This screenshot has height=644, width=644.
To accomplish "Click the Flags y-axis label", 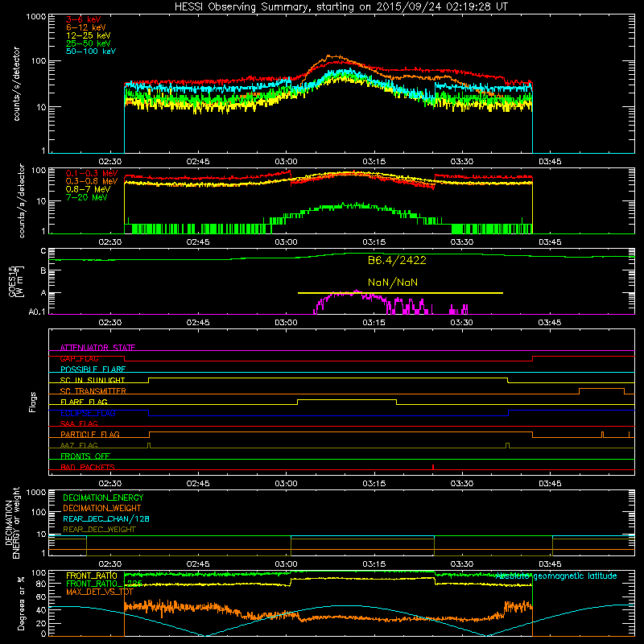I will coord(33,402).
